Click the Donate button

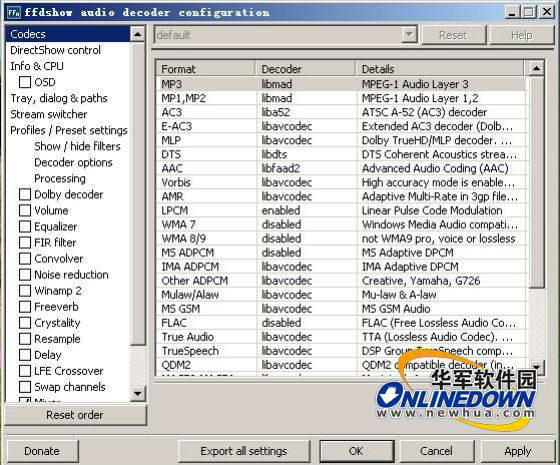point(42,451)
